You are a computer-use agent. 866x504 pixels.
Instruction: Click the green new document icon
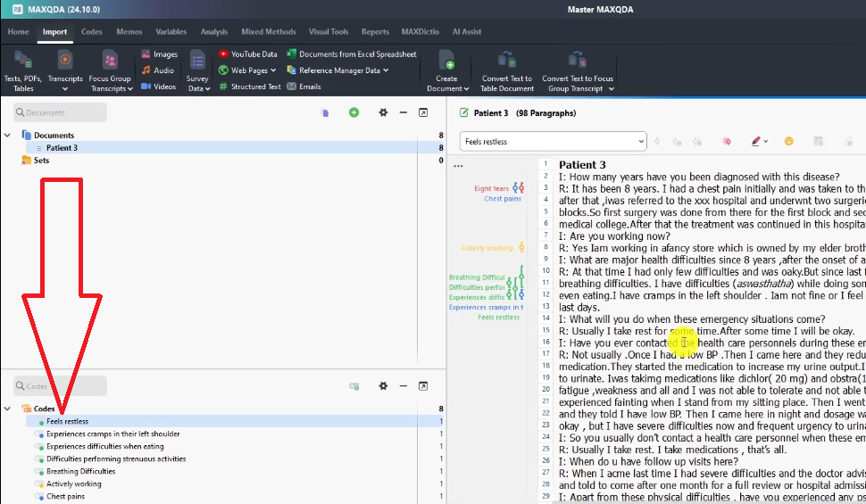[354, 112]
